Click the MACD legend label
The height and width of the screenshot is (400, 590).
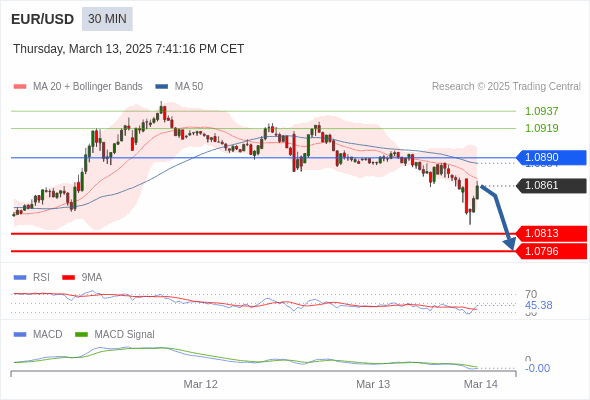pyautogui.click(x=48, y=335)
